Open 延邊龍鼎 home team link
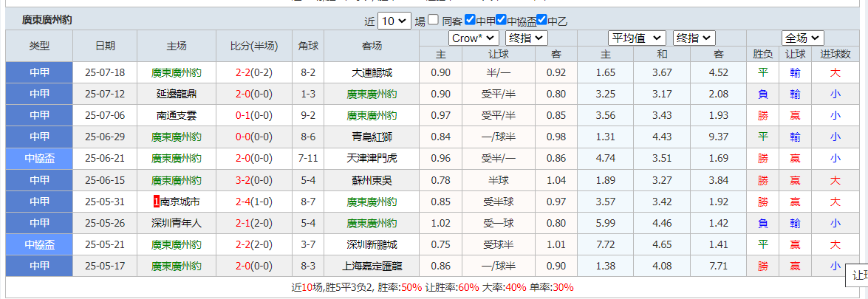The height and width of the screenshot is (299, 868). [x=177, y=94]
